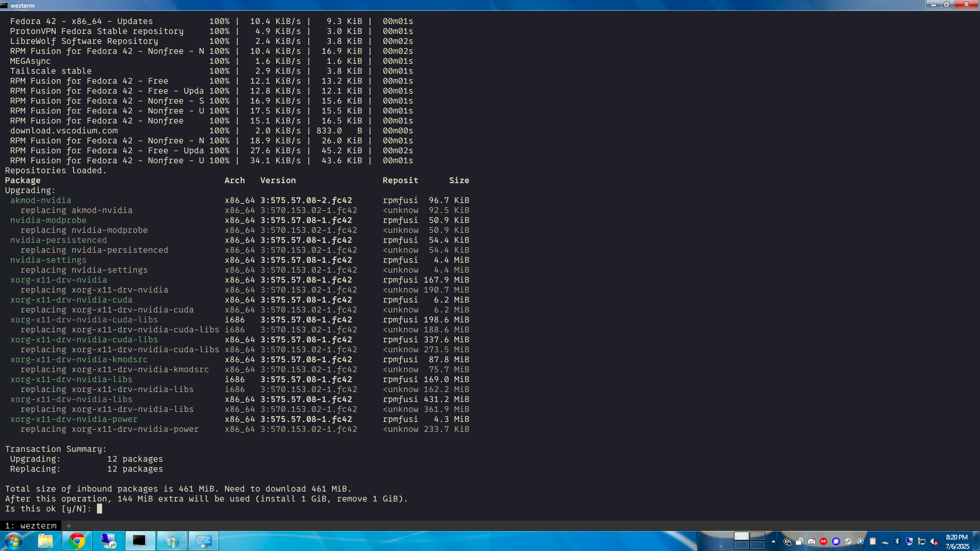Launch Remote Desktop Connection taskbar icon
Viewport: 980px width, 551px height.
point(108,541)
